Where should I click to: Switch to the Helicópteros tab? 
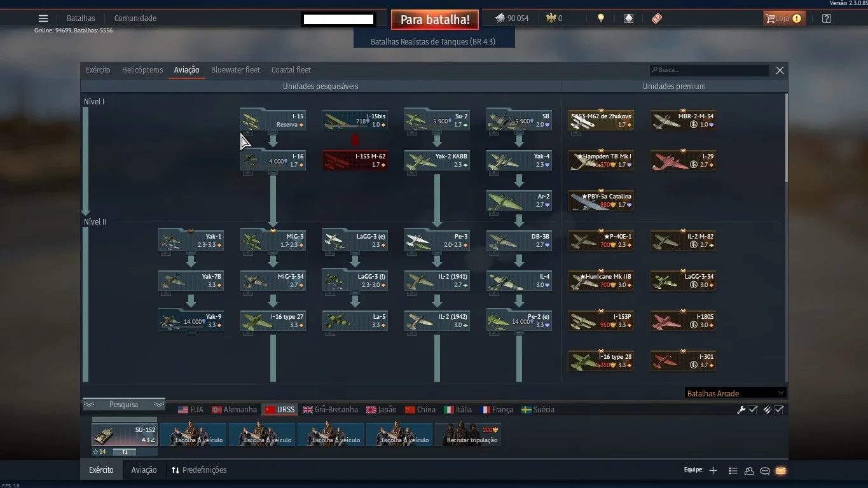pyautogui.click(x=142, y=70)
